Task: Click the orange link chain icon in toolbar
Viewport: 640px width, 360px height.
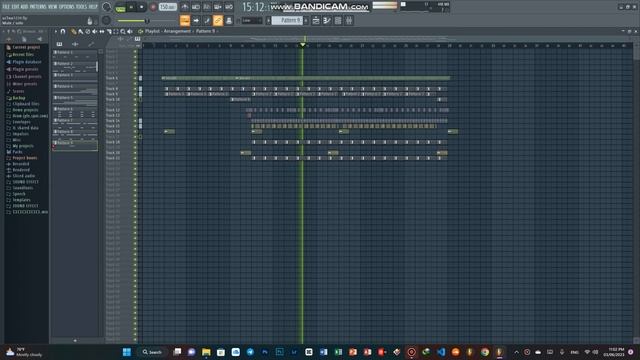Action: [218, 20]
